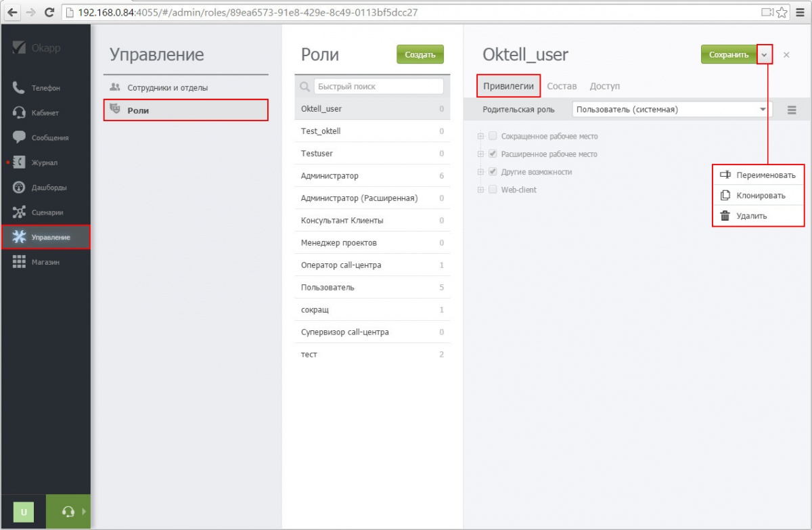Open Магазин grid icon
The height and width of the screenshot is (530, 812).
(x=20, y=262)
